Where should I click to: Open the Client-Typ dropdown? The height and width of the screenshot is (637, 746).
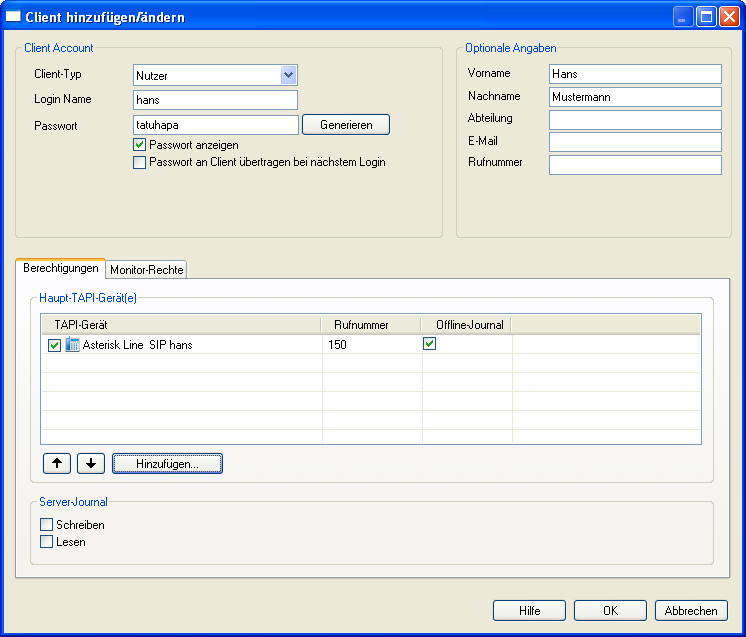288,74
